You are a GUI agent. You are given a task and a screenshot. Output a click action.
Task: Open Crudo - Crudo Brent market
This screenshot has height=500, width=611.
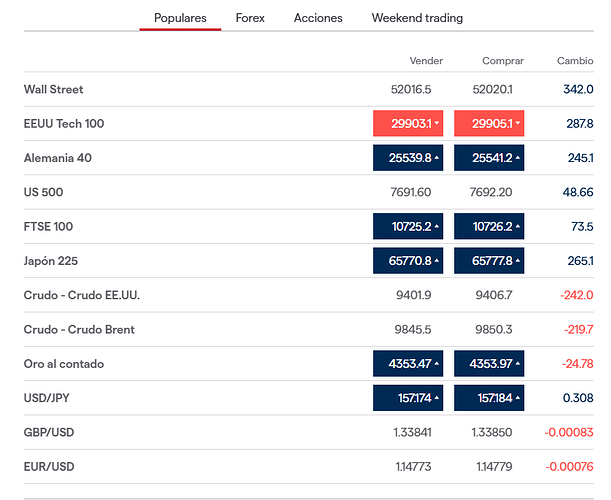79,329
